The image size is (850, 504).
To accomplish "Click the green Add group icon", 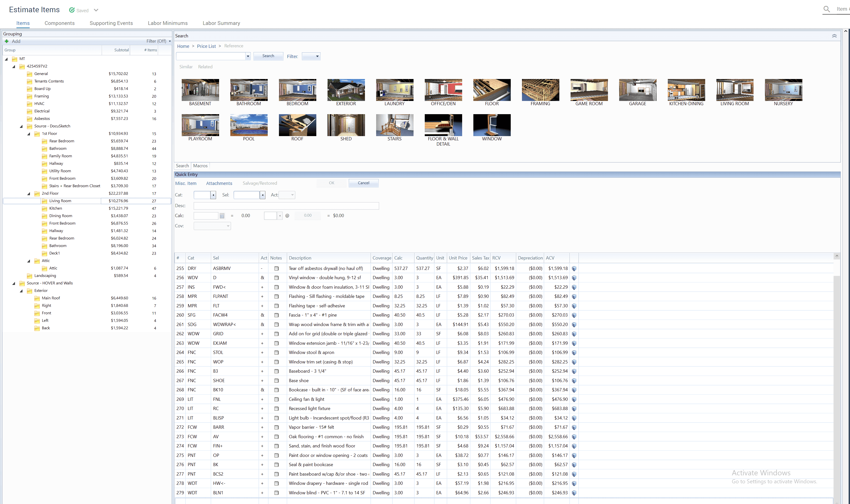I will click(x=6, y=41).
